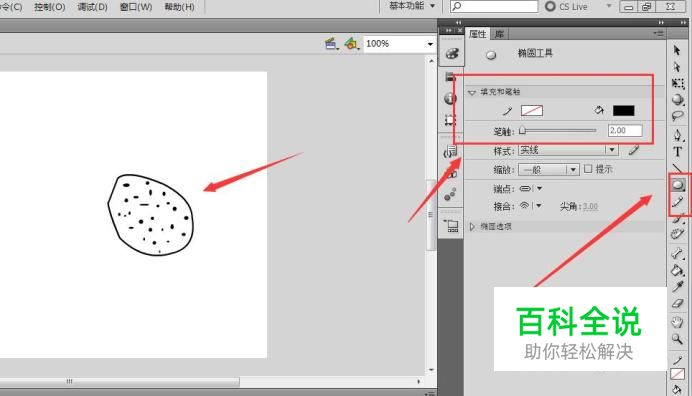Image resolution: width=692 pixels, height=396 pixels.
Task: Click the horizontal stage scrollbar
Action: [x=119, y=381]
